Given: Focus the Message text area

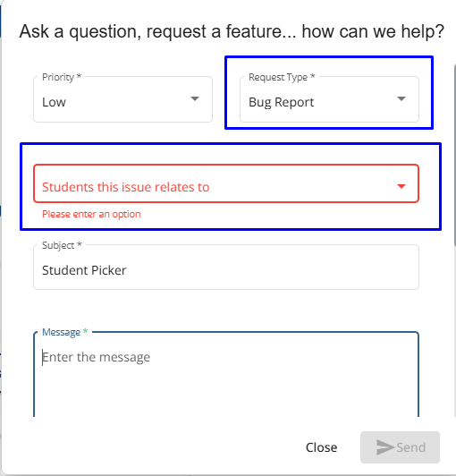Looking at the screenshot, I should pos(226,375).
